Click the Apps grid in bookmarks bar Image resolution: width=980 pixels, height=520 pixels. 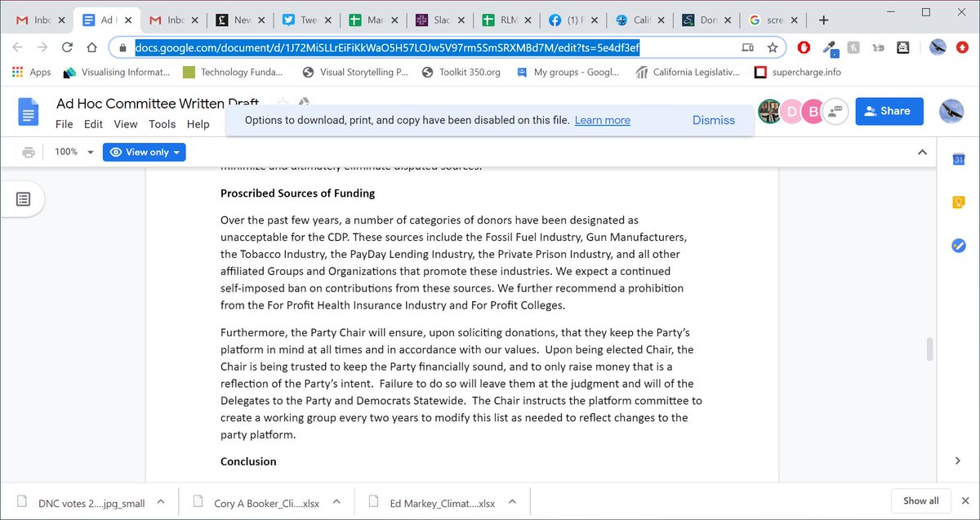32,72
